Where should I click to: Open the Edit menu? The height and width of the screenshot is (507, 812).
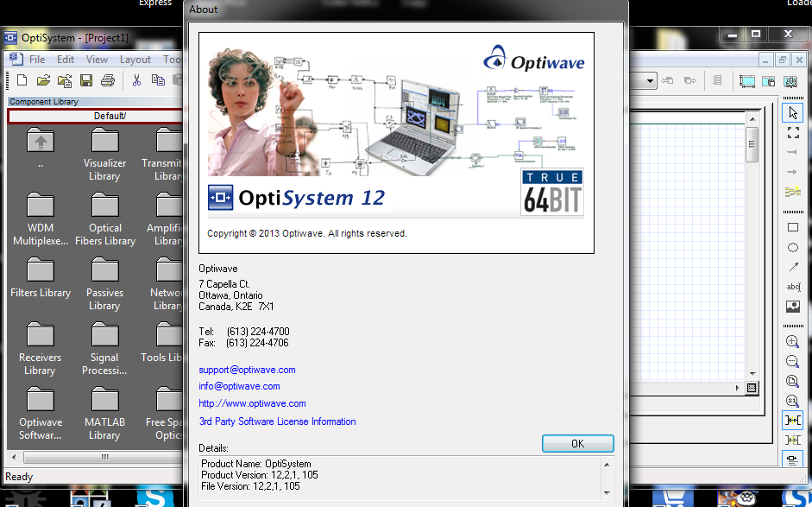tap(66, 60)
